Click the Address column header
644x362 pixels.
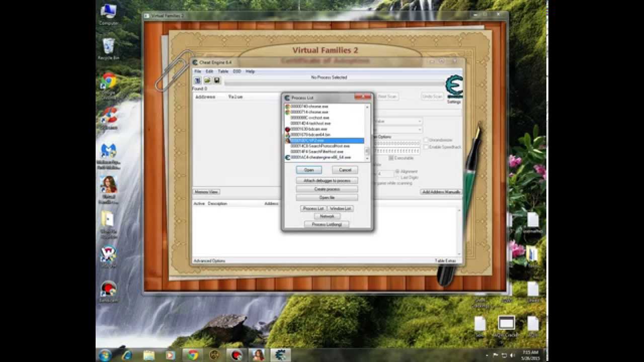coord(205,97)
